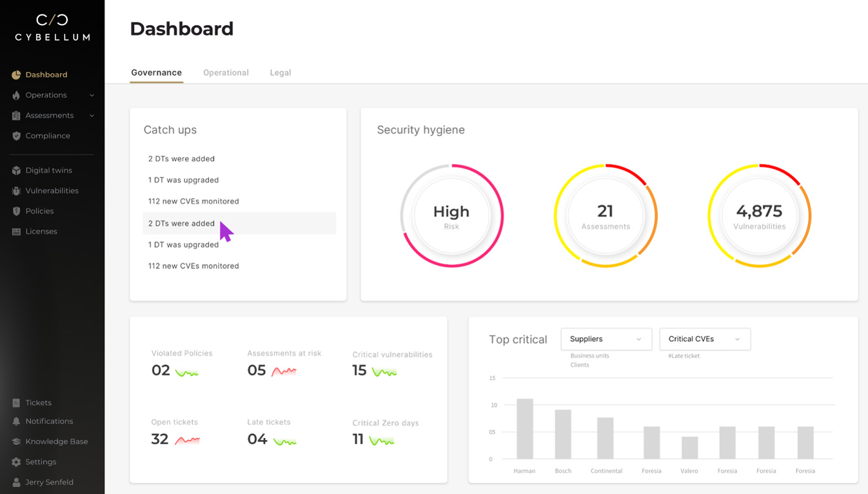868x494 pixels.
Task: Expand the Assessments submenu chevron
Action: (x=92, y=116)
